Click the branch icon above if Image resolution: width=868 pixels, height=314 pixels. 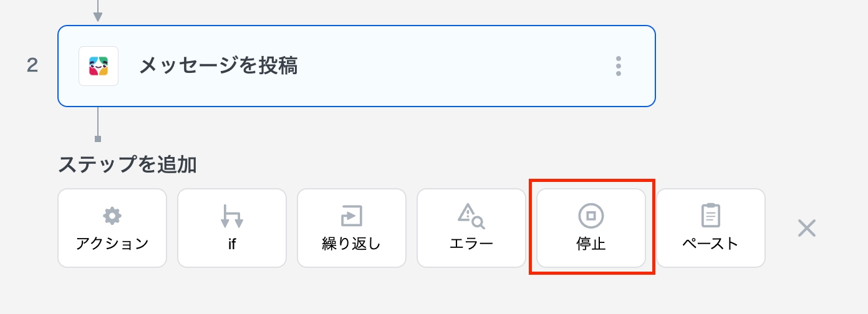coord(232,216)
